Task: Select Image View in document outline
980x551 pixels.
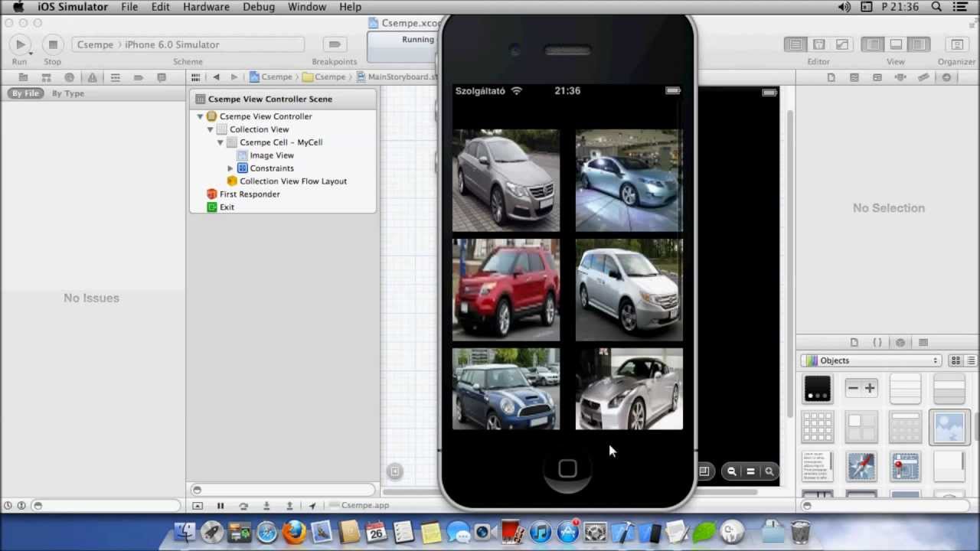Action: (266, 155)
